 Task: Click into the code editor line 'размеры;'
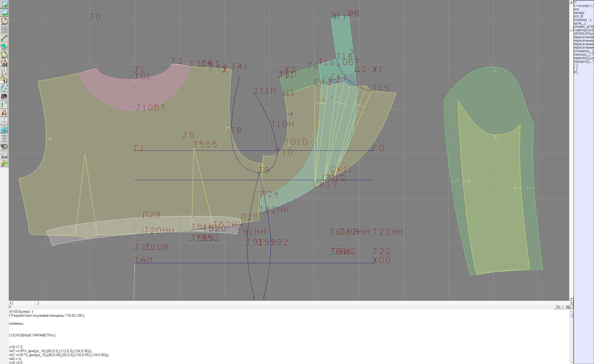16,323
